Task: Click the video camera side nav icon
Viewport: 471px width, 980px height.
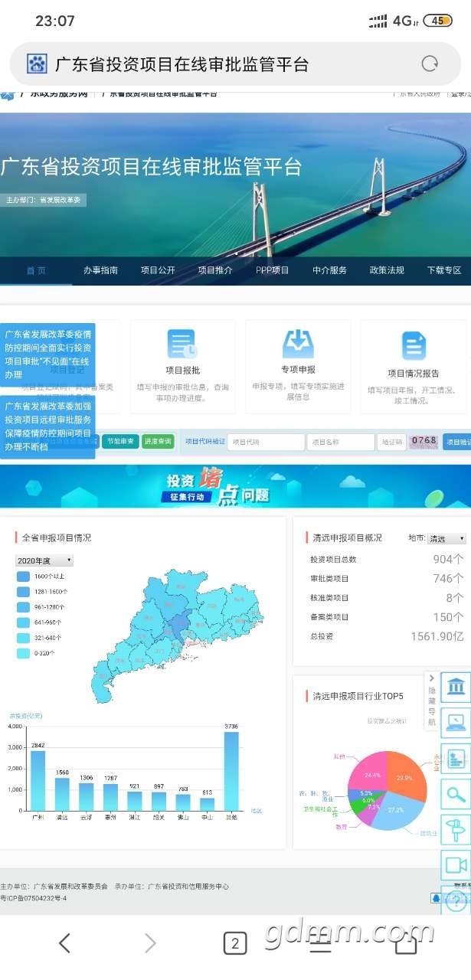Action: coord(456,865)
